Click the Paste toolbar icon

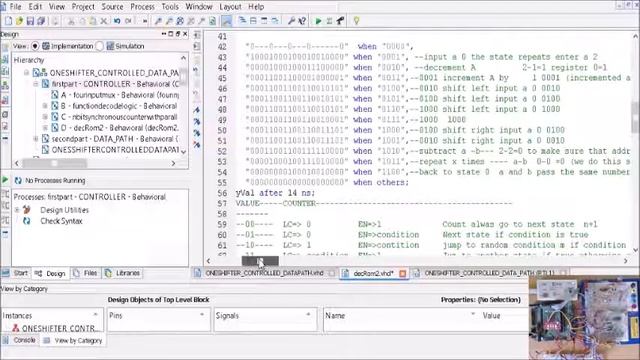tap(93, 21)
